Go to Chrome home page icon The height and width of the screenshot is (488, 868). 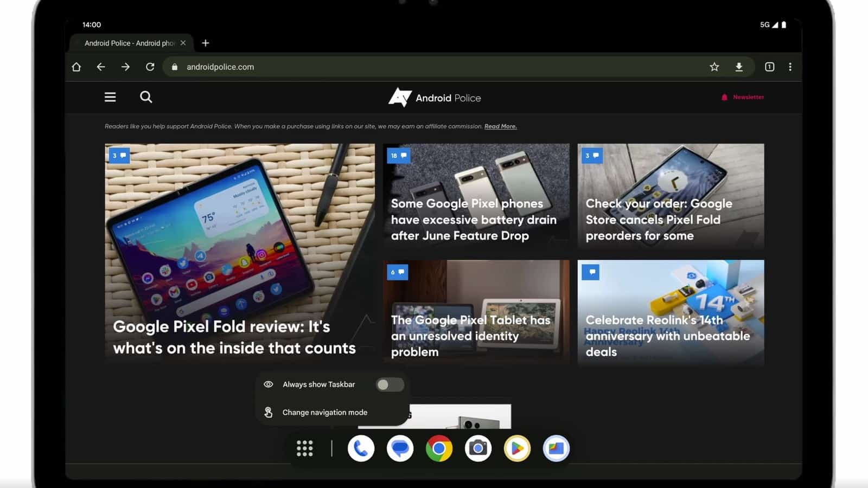76,67
